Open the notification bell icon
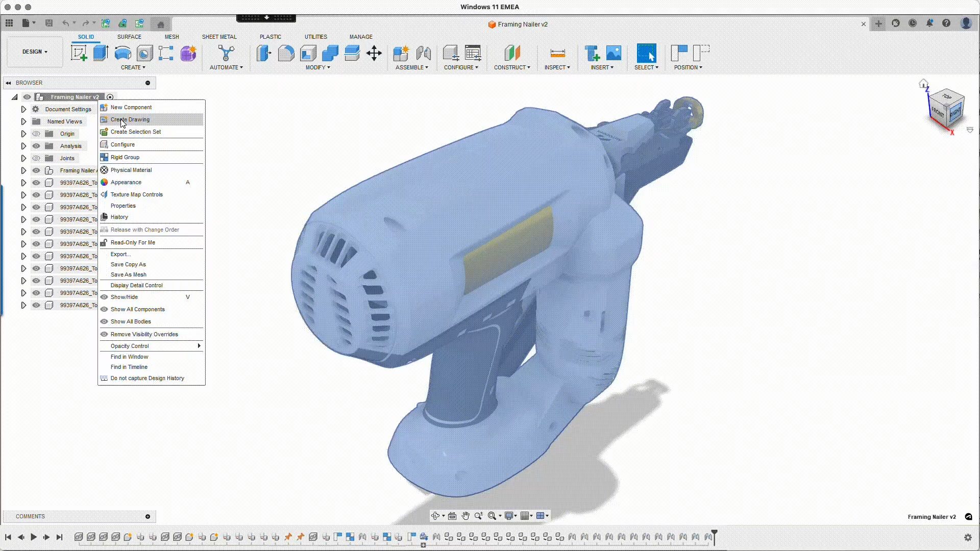This screenshot has height=551, width=980. coord(929,23)
